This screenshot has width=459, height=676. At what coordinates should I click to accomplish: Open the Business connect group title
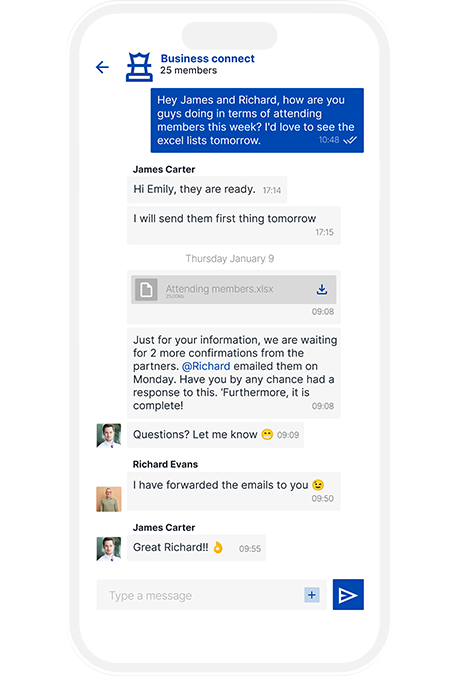pos(207,59)
